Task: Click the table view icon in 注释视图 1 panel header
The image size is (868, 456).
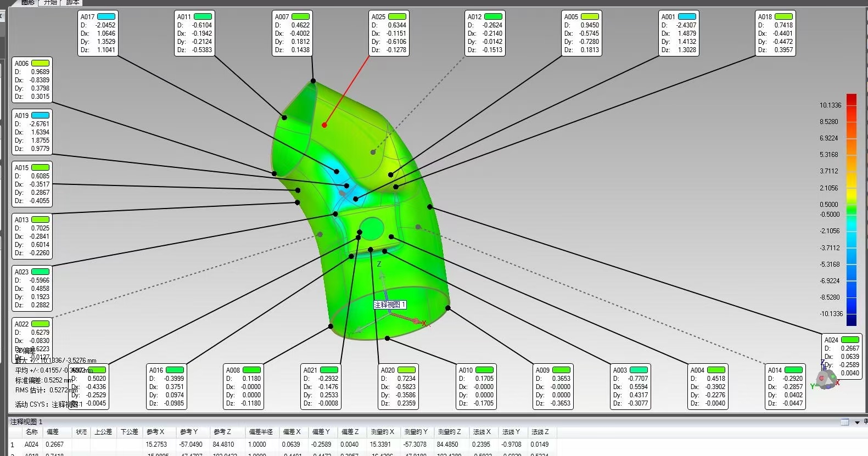Action: click(845, 422)
